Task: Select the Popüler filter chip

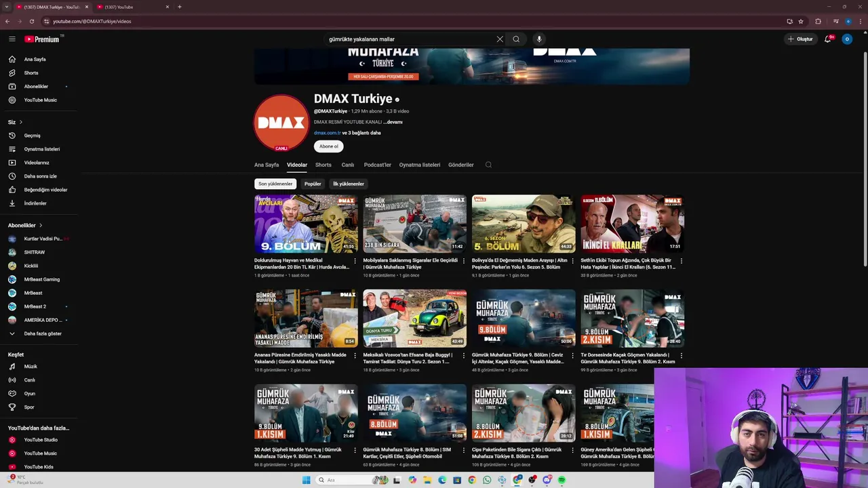Action: tap(313, 184)
